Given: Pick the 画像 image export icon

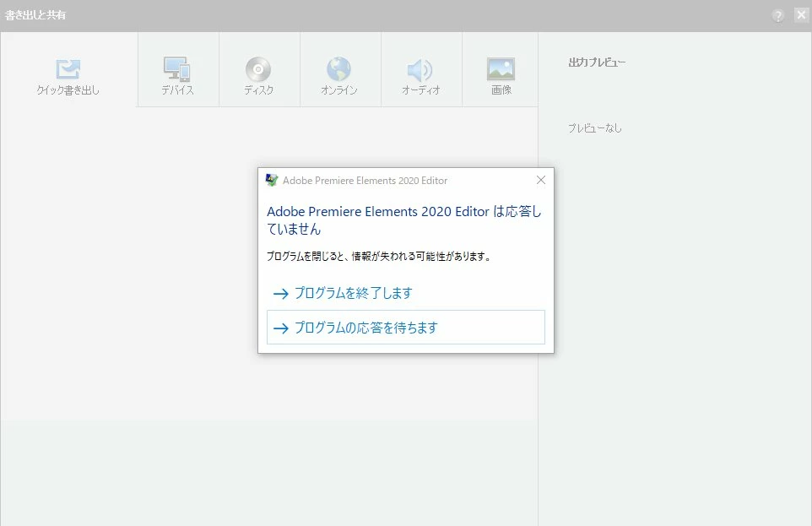Looking at the screenshot, I should pyautogui.click(x=501, y=69).
